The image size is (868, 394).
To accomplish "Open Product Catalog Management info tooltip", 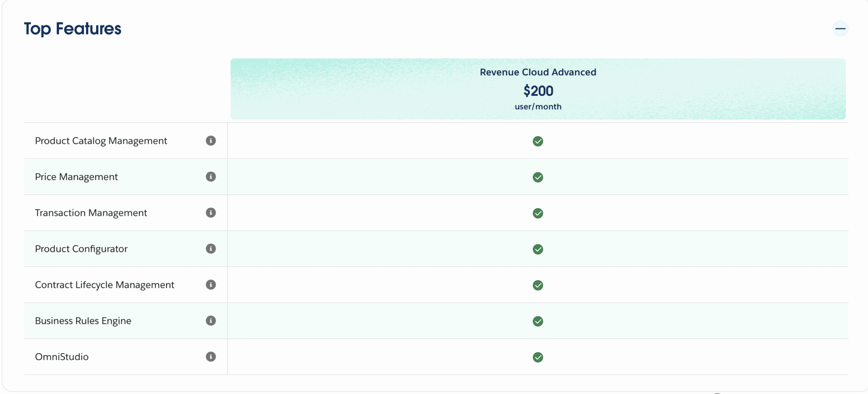I will (211, 141).
